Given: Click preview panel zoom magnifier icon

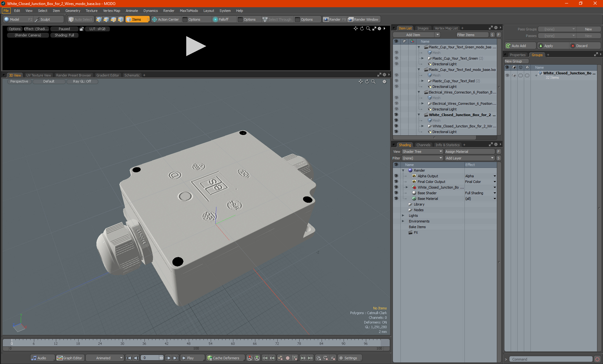Looking at the screenshot, I should coord(368,29).
